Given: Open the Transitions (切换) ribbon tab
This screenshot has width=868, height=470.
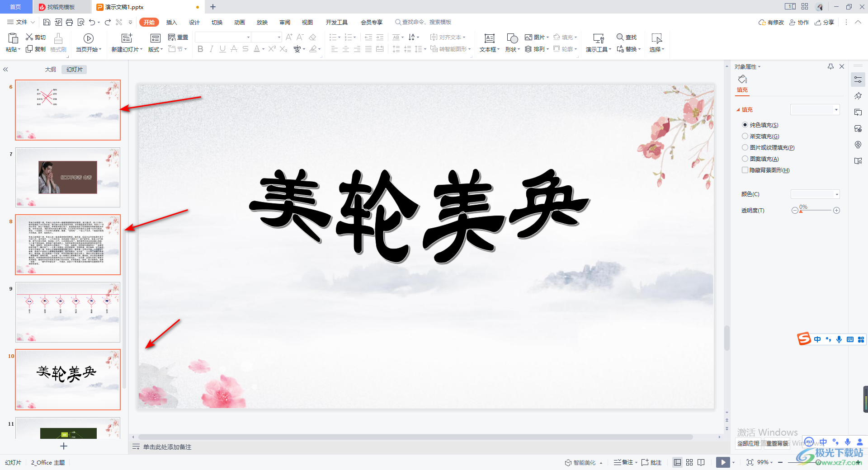Looking at the screenshot, I should pos(217,22).
